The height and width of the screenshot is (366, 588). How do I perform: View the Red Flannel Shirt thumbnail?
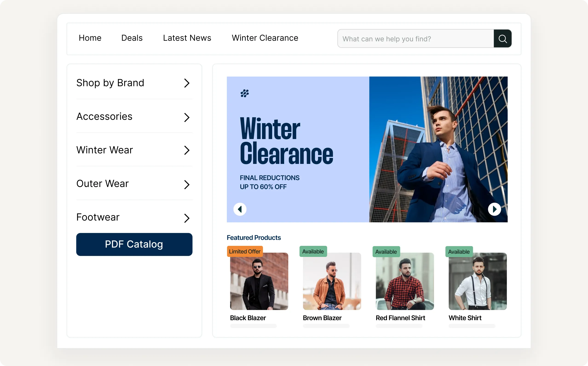[x=405, y=281]
